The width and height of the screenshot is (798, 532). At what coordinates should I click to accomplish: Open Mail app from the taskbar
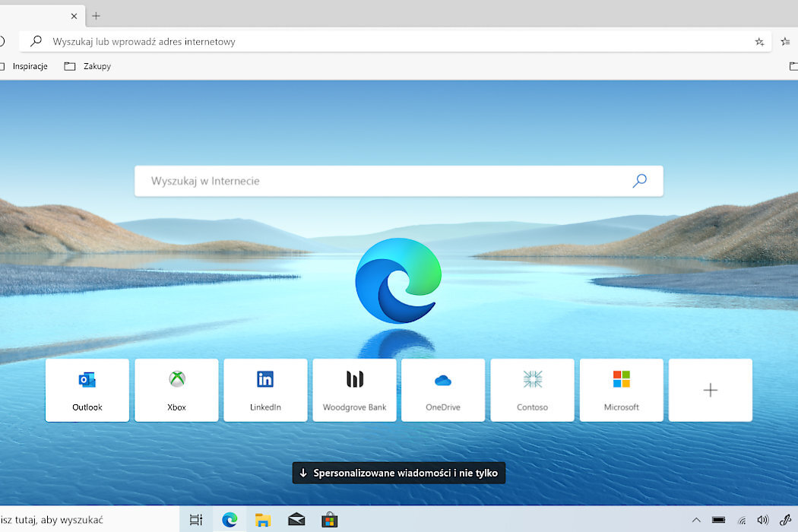(x=296, y=520)
